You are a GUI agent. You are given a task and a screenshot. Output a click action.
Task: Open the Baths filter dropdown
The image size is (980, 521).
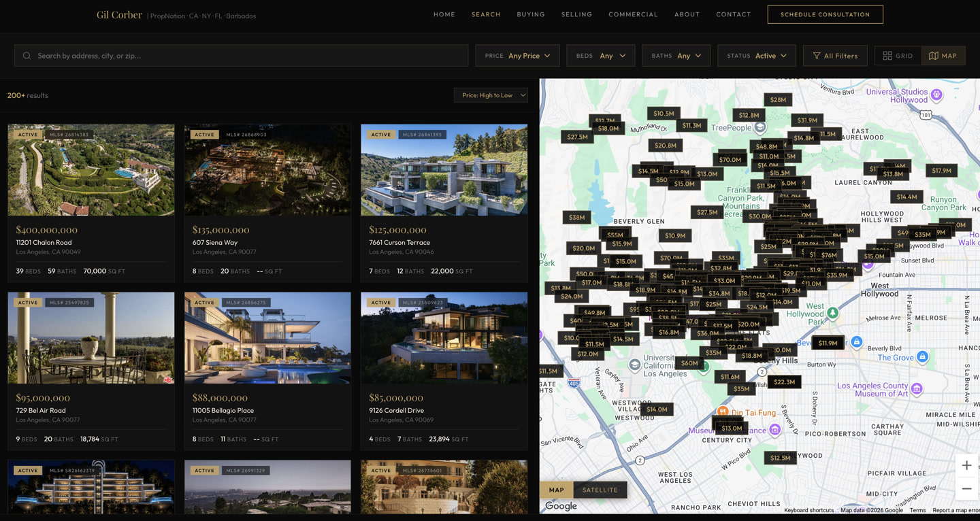(x=676, y=56)
